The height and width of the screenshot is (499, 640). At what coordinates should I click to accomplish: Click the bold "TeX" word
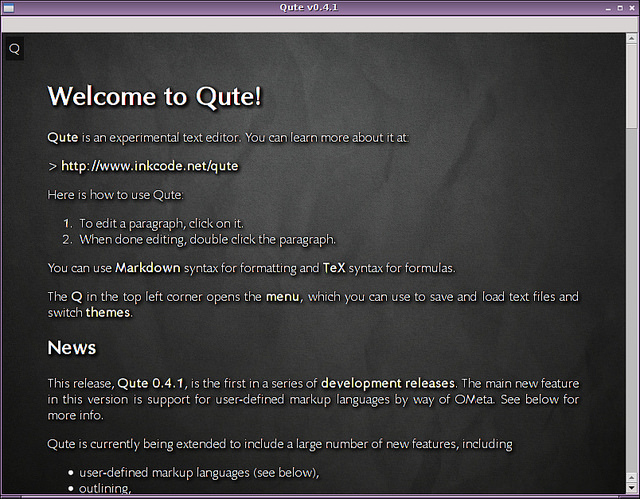333,268
